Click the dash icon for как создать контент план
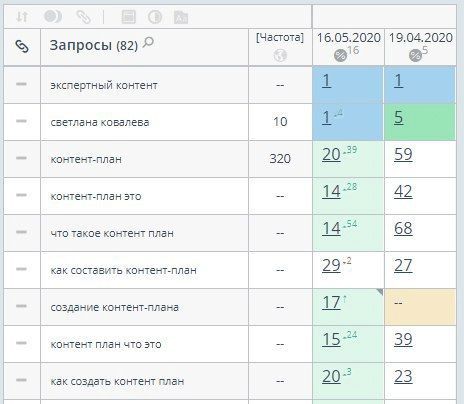The height and width of the screenshot is (404, 464). click(x=21, y=380)
